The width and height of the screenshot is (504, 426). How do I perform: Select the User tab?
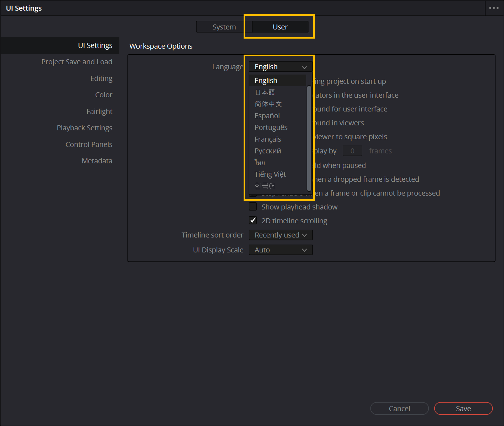(x=280, y=27)
